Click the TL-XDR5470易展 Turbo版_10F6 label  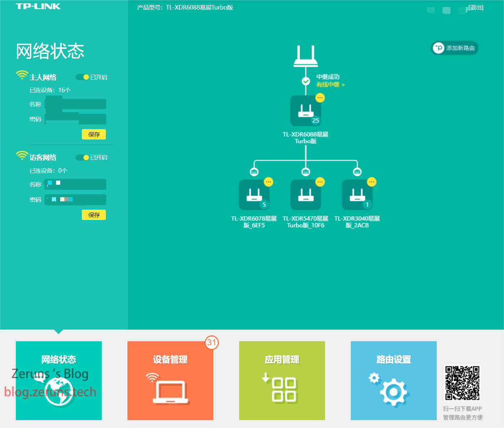pyautogui.click(x=306, y=222)
